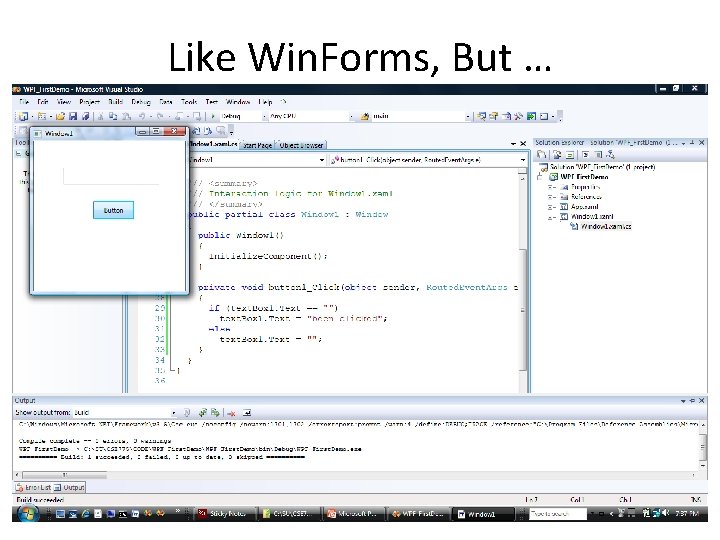Switch to Sticky Notes taskbar button
Viewport: 720px width, 540px height.
pyautogui.click(x=223, y=514)
